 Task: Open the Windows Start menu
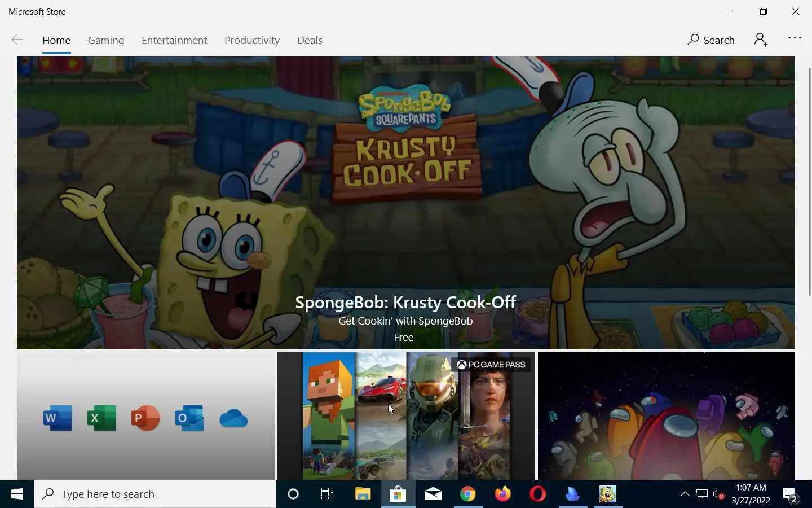[x=17, y=494]
